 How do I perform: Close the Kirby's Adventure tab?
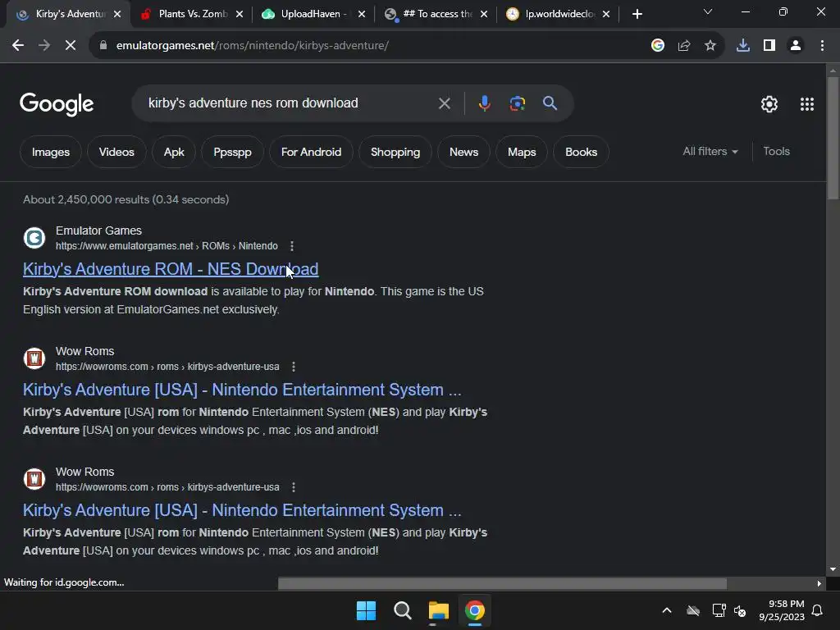[x=117, y=14]
